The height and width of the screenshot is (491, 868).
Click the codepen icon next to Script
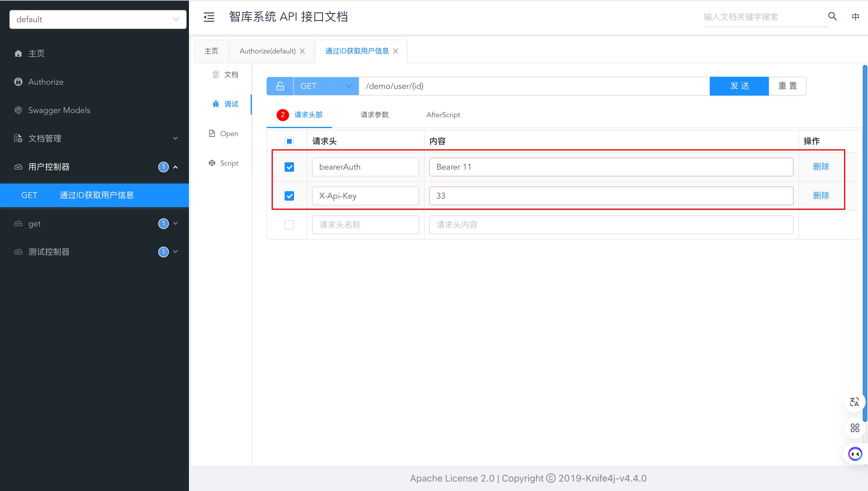(212, 163)
